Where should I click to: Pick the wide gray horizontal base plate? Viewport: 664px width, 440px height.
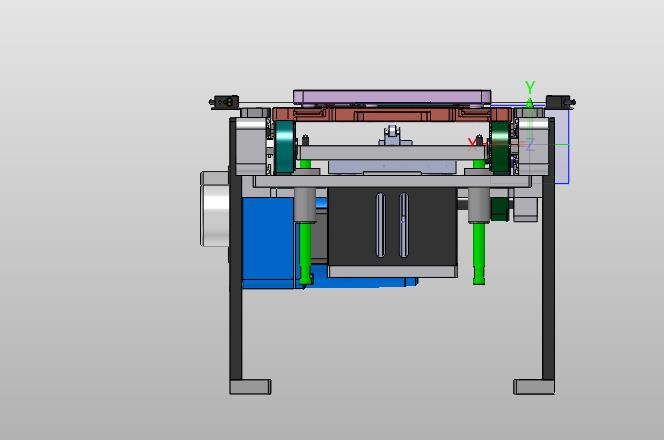[x=392, y=182]
